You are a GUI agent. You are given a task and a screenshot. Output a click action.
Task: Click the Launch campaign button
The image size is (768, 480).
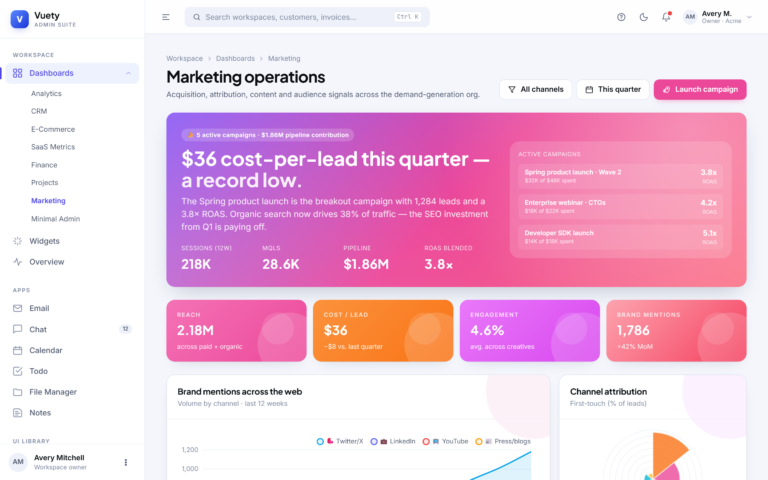(700, 90)
